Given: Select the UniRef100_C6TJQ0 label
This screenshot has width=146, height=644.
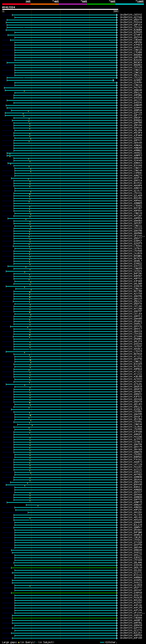Looking at the screenshot, I should 131,306.
